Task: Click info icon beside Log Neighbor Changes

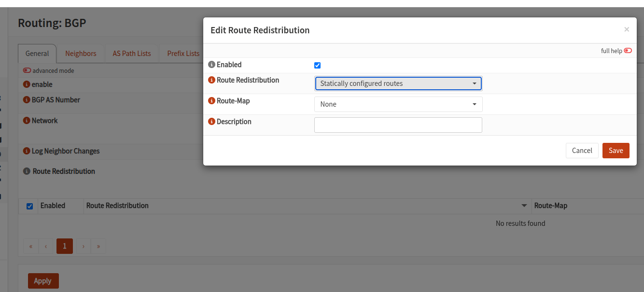Action: (27, 151)
